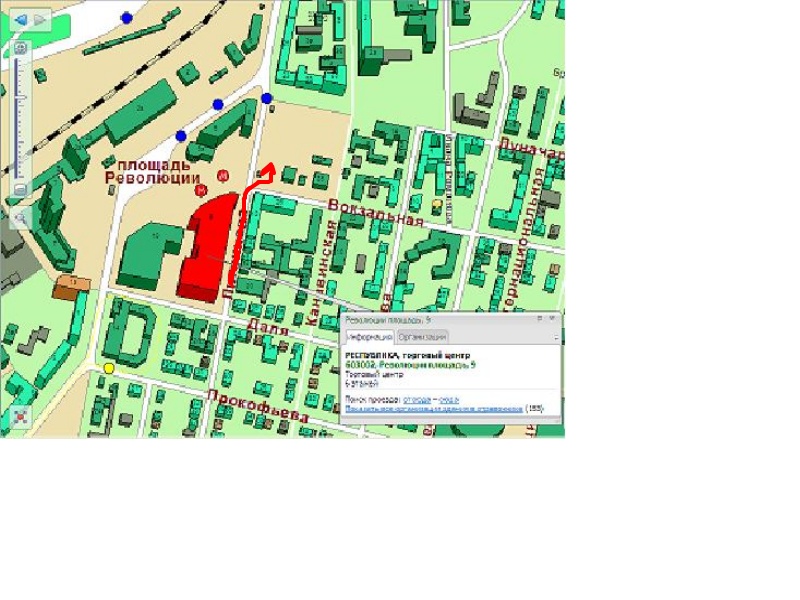Viewport: 800px width, 600px height.
Task: Open the show all organizations link
Action: 434,408
